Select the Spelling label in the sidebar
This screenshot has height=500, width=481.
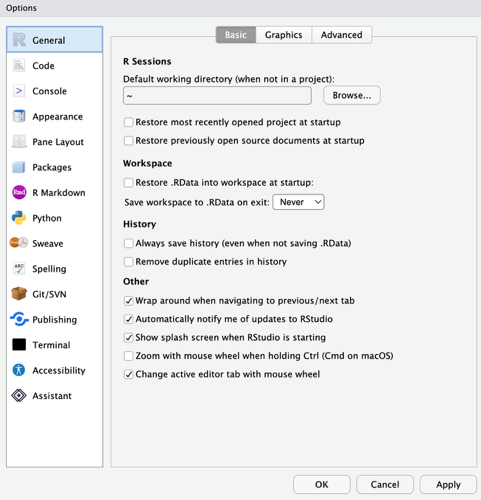49,269
